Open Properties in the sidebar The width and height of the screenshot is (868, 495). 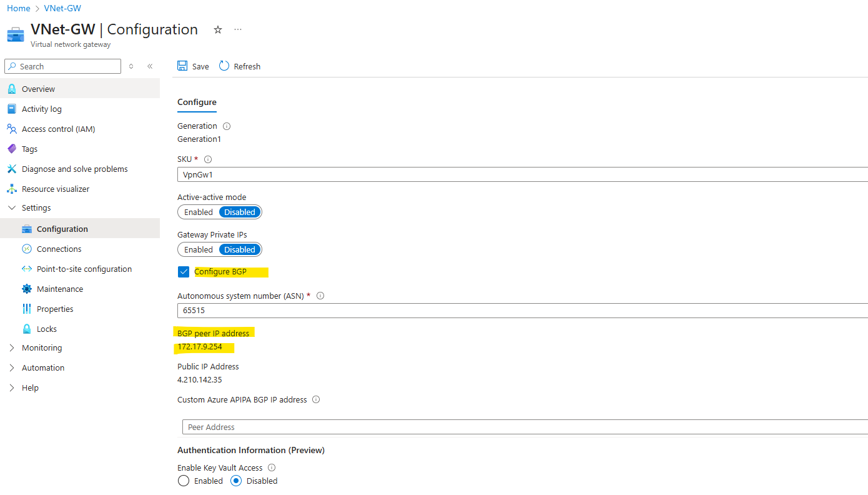[x=80, y=309]
